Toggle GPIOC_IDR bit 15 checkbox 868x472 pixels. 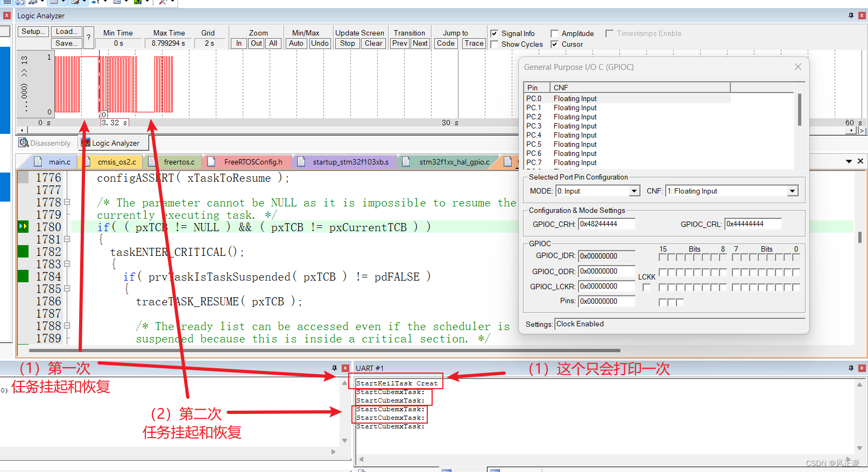point(663,258)
